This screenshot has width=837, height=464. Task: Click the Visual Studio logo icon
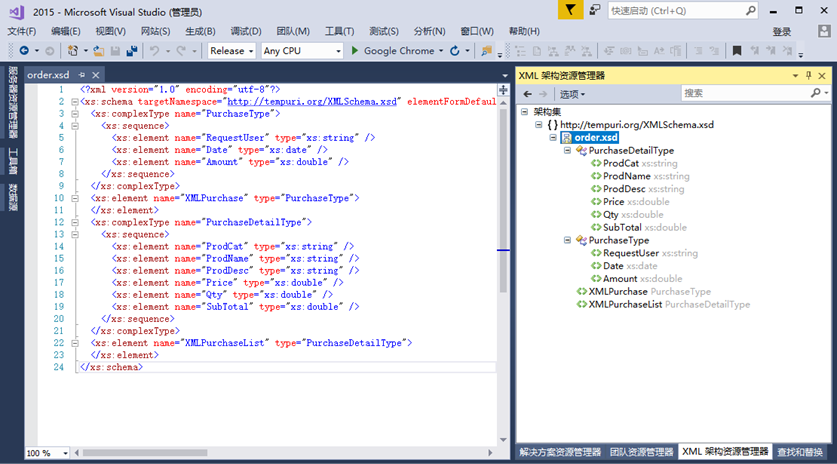pyautogui.click(x=17, y=11)
